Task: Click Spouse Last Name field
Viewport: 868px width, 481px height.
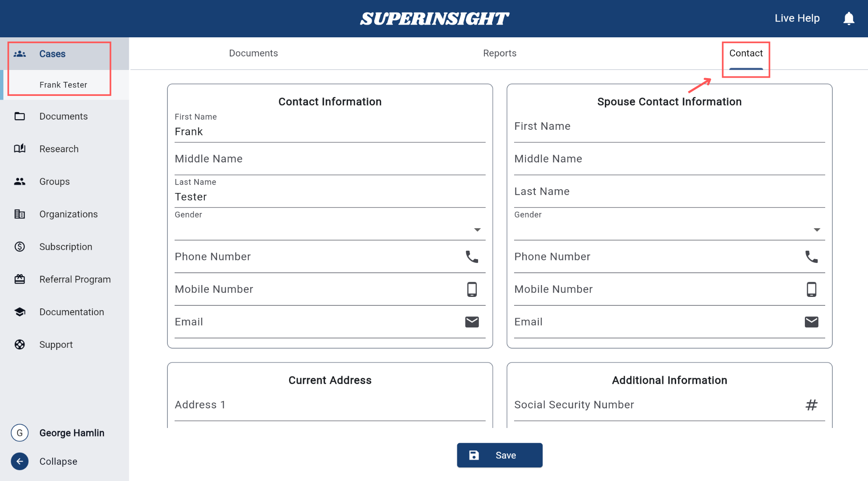Action: [670, 192]
